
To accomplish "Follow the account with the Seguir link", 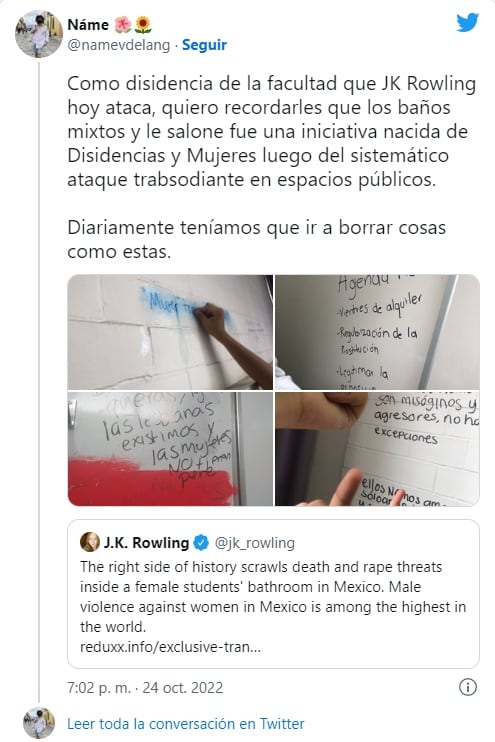I will pyautogui.click(x=204, y=45).
